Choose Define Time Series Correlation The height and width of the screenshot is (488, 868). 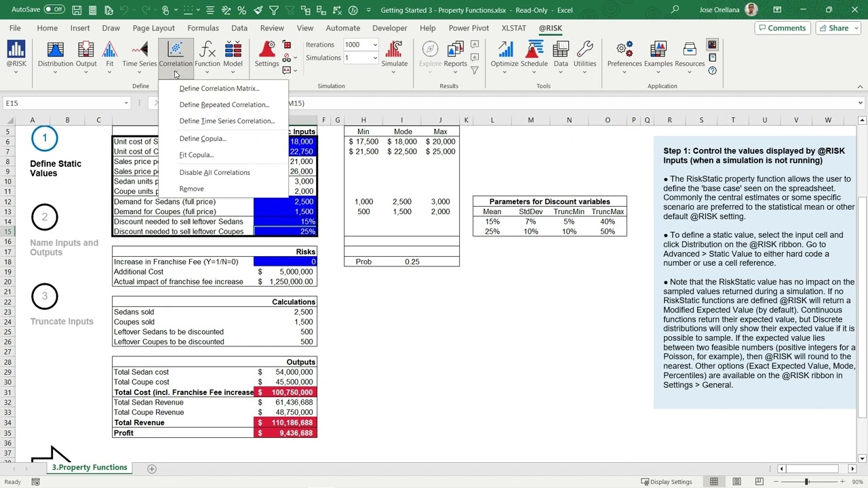coord(227,121)
